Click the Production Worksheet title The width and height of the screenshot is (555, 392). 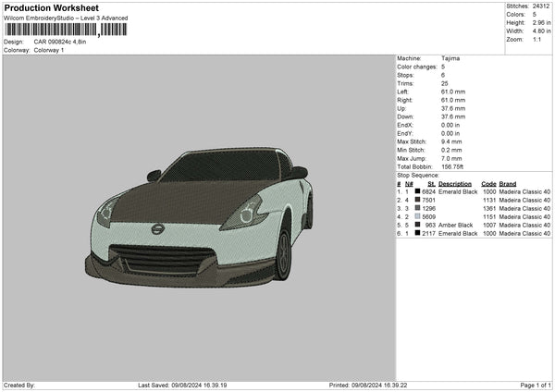click(x=51, y=8)
